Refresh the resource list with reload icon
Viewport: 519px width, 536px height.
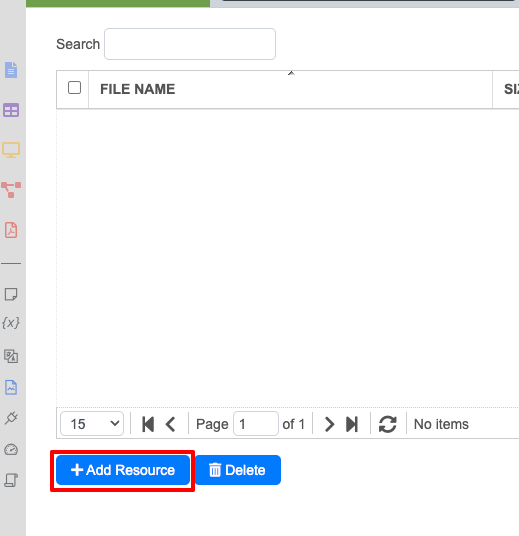[x=388, y=424]
